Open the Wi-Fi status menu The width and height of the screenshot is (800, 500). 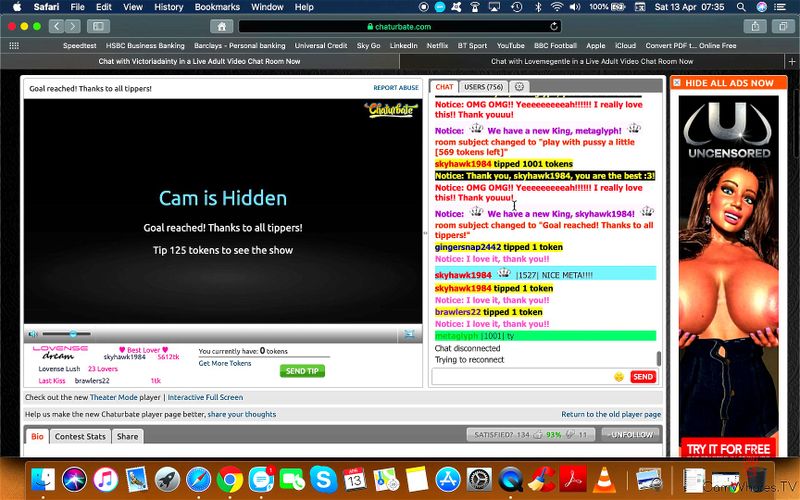tap(556, 7)
